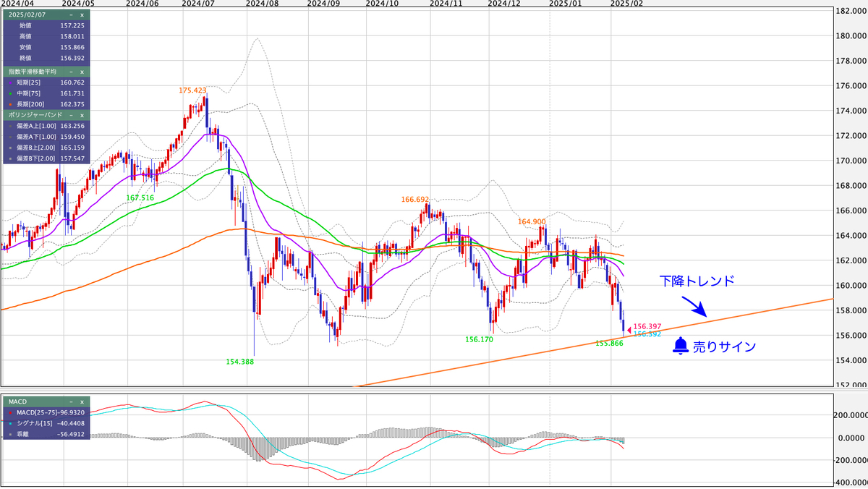
Task: Select the 指数平滑移動平均 panel header
Action: tap(31, 72)
